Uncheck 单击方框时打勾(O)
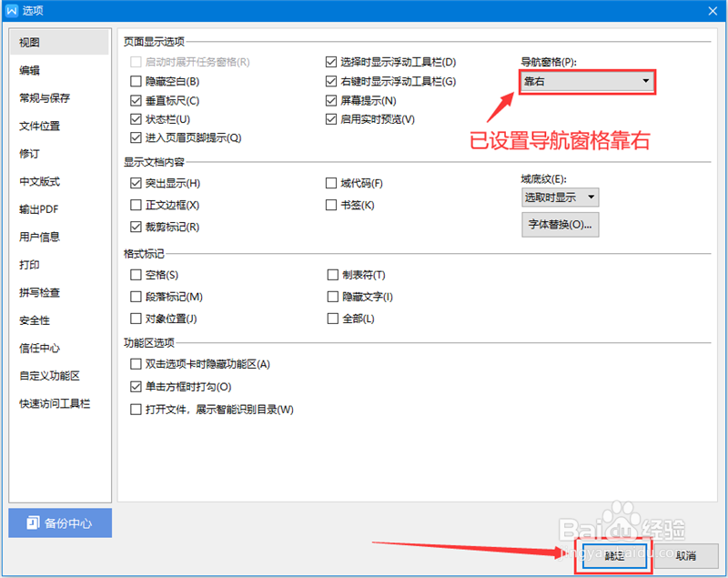The image size is (728, 578). click(136, 386)
